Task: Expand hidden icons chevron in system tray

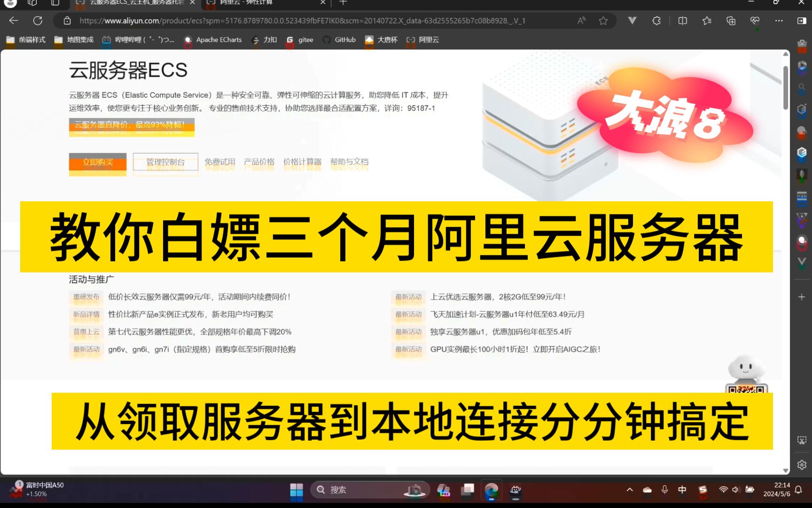Action: coord(630,490)
